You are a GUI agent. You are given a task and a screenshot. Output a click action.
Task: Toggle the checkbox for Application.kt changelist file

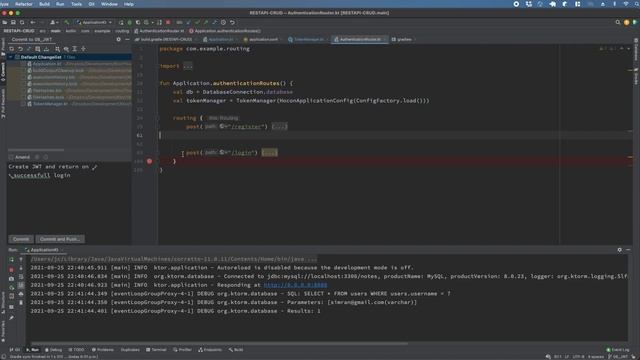click(x=24, y=64)
